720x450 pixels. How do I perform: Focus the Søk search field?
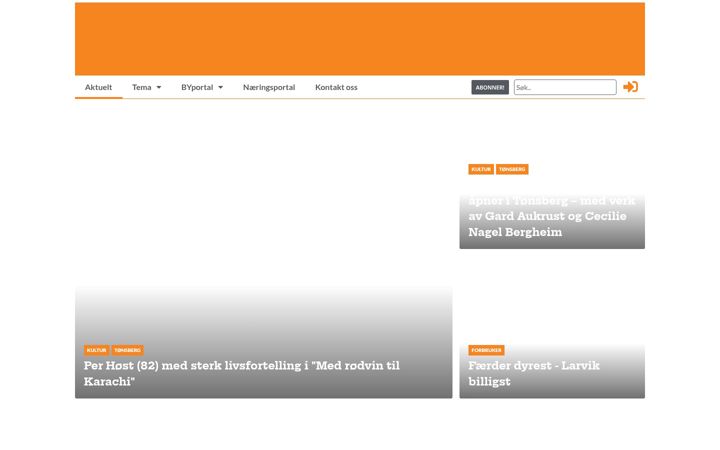click(x=565, y=87)
